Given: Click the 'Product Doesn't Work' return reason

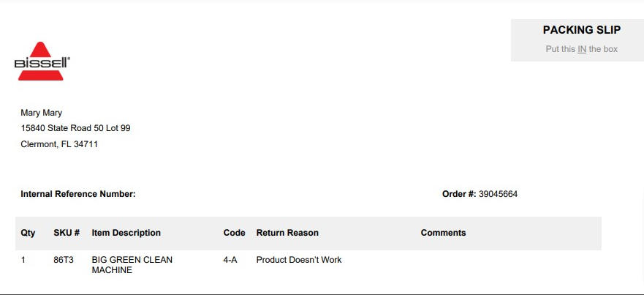Looking at the screenshot, I should click(299, 260).
